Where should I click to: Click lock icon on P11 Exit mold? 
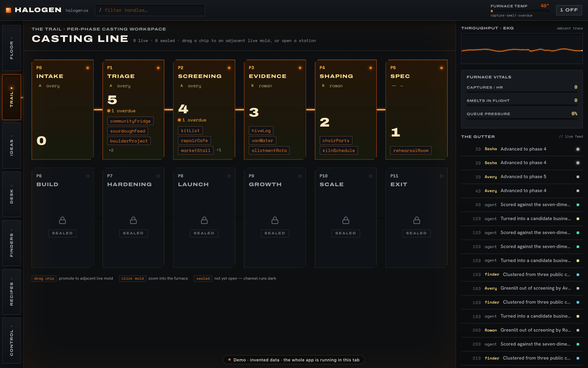click(416, 220)
